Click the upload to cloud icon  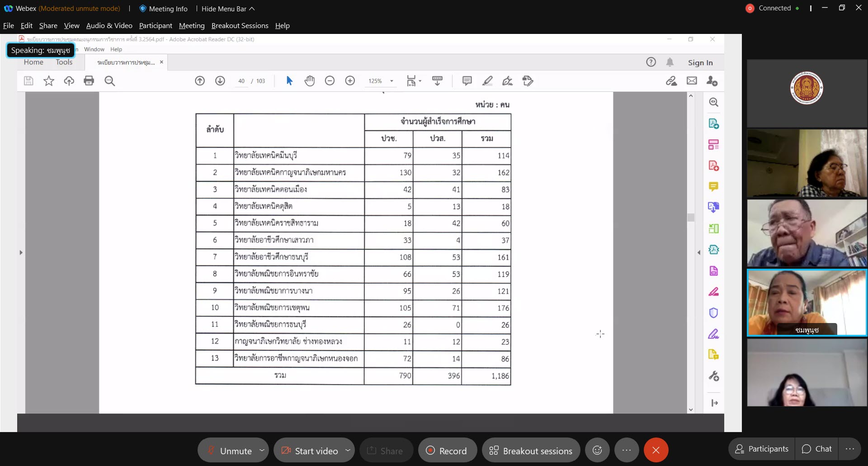tap(69, 81)
